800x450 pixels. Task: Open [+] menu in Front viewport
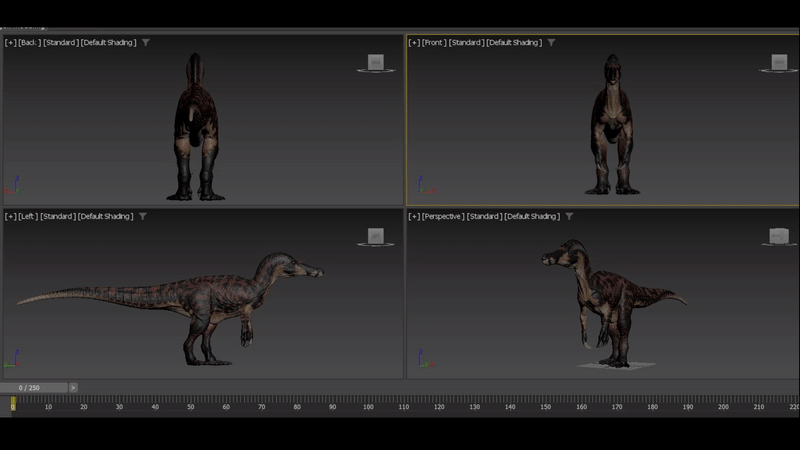(414, 42)
